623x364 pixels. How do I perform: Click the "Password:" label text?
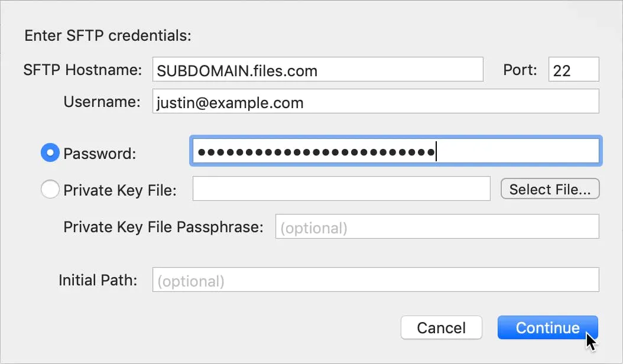click(100, 154)
